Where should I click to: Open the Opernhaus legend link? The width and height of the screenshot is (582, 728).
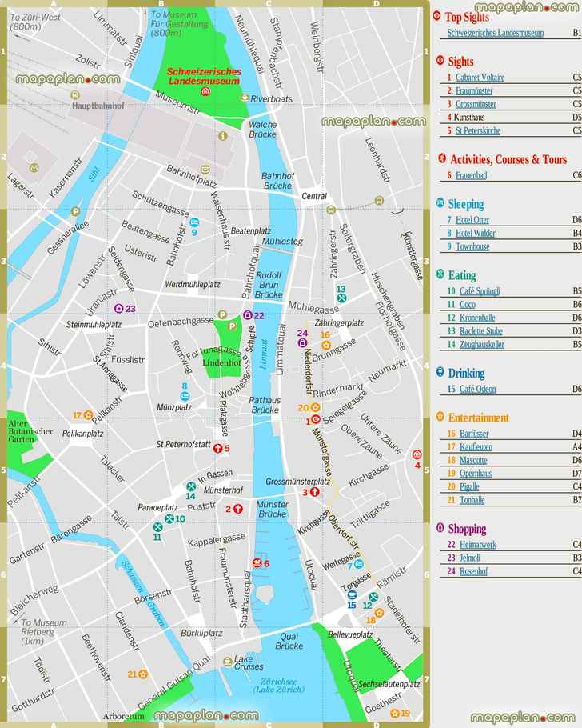[x=476, y=474]
